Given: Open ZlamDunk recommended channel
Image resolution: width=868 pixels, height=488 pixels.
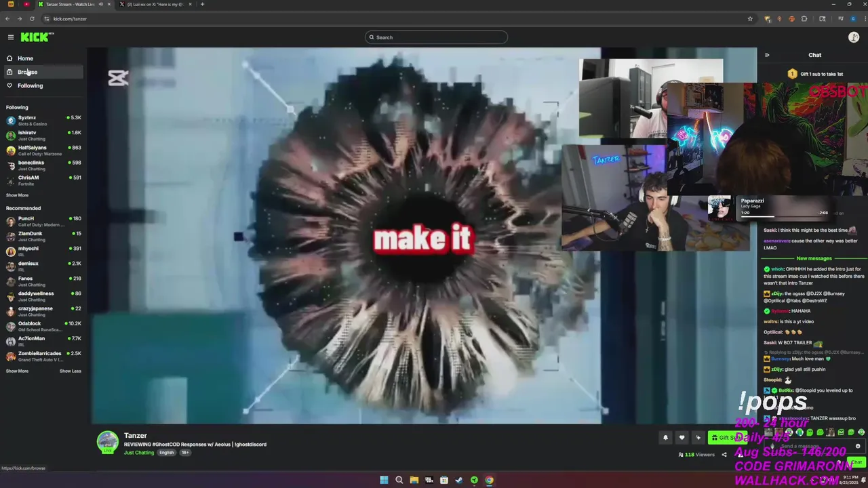Looking at the screenshot, I should point(43,237).
